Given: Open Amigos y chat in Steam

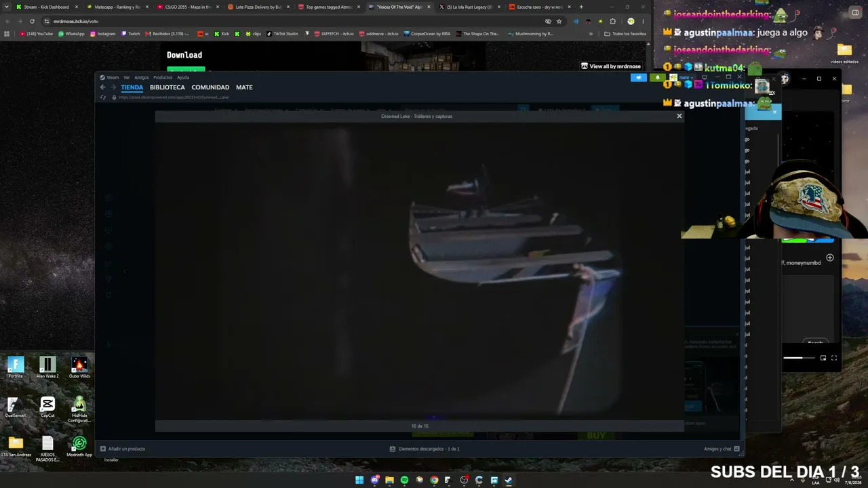Looking at the screenshot, I should tap(722, 449).
